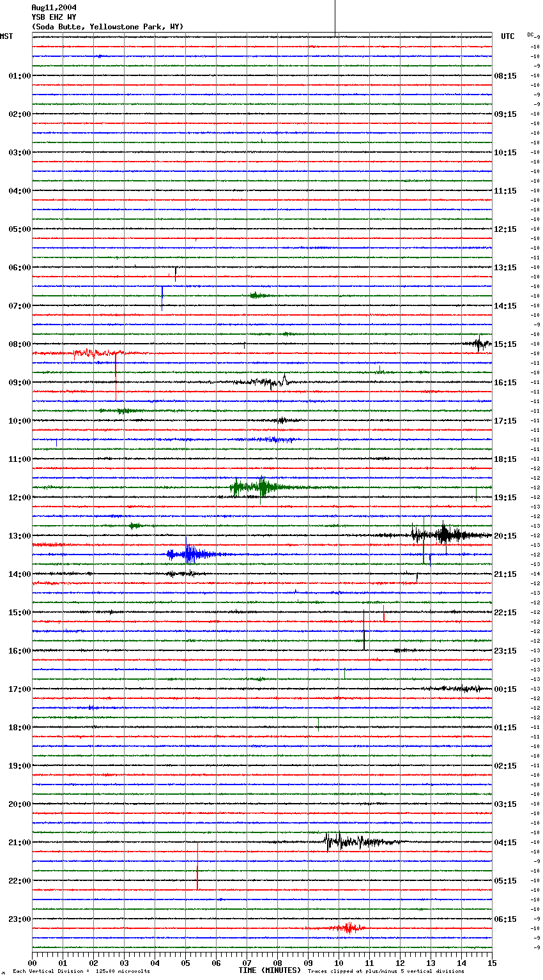Click minute "10" on bottom axis
The image size is (543, 980).
339,963
